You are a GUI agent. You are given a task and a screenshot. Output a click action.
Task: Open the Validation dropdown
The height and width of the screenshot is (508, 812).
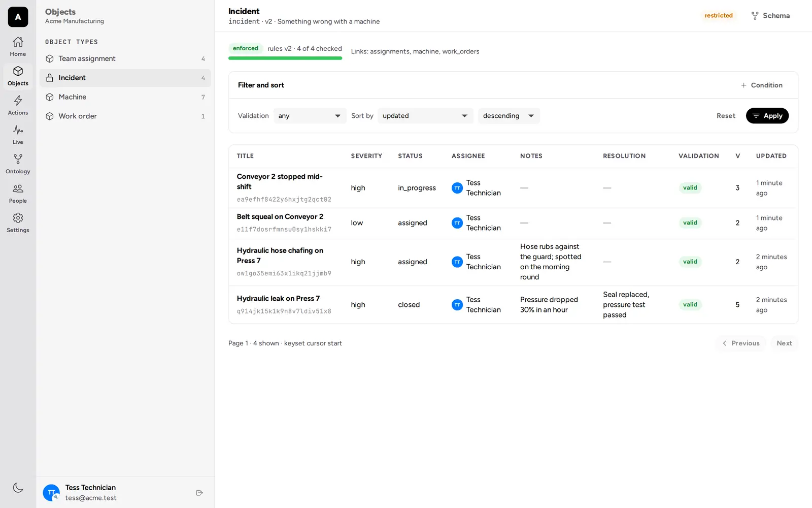pyautogui.click(x=310, y=116)
